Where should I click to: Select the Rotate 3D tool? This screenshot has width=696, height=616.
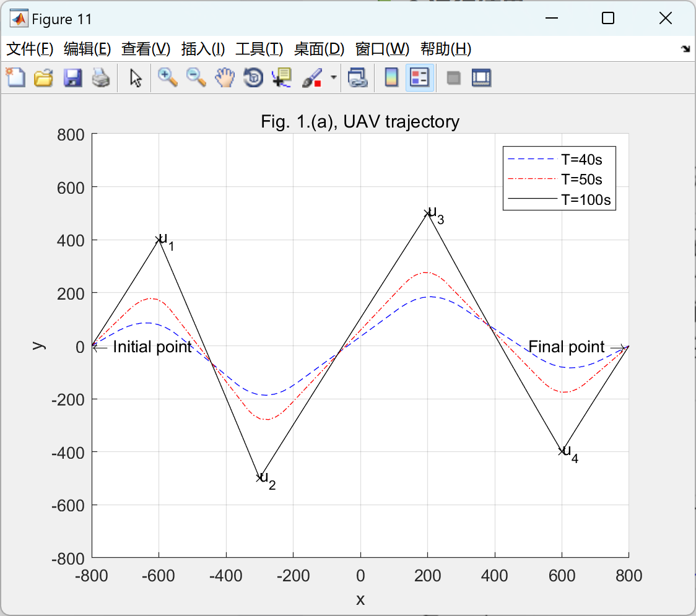point(253,77)
